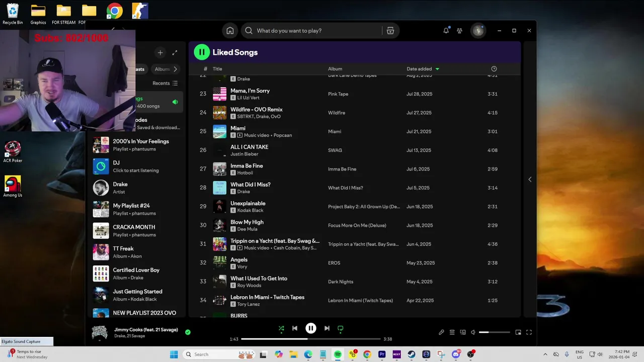Toggle repeat mode
This screenshot has height=362, width=644.
[341, 328]
